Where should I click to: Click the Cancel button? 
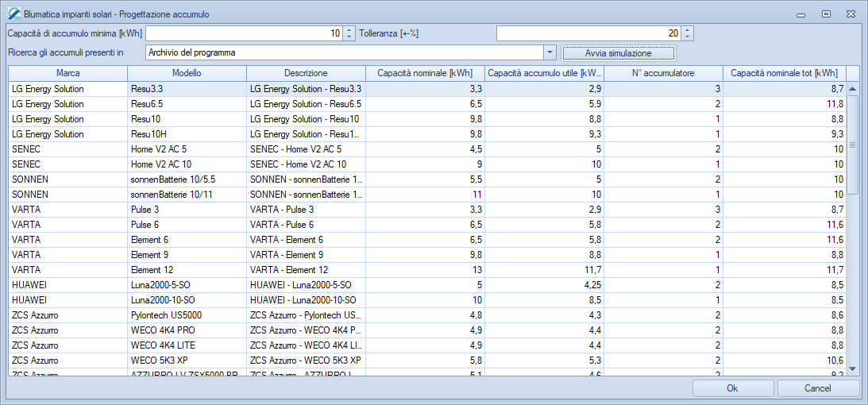818,388
